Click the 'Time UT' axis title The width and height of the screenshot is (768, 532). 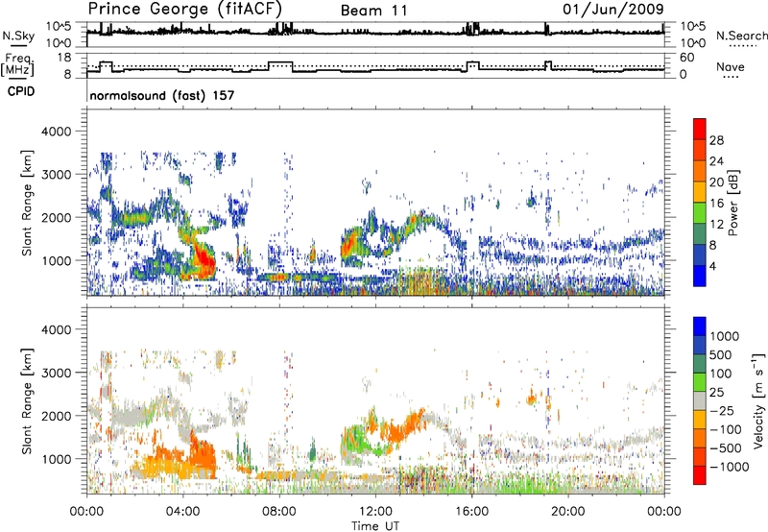coord(375,525)
